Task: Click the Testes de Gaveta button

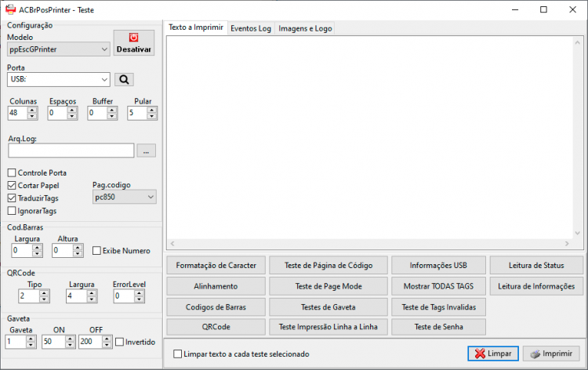Action: [x=328, y=307]
